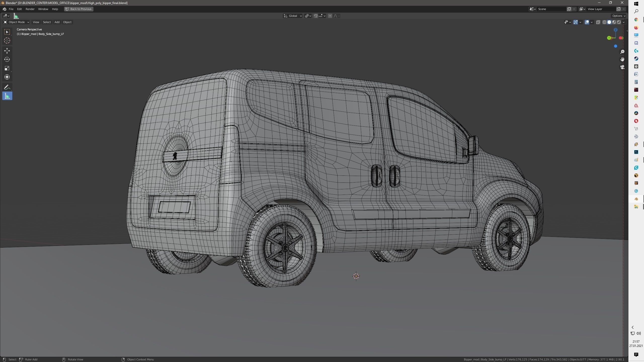Open the Object menu
644x362 pixels.
tap(67, 22)
